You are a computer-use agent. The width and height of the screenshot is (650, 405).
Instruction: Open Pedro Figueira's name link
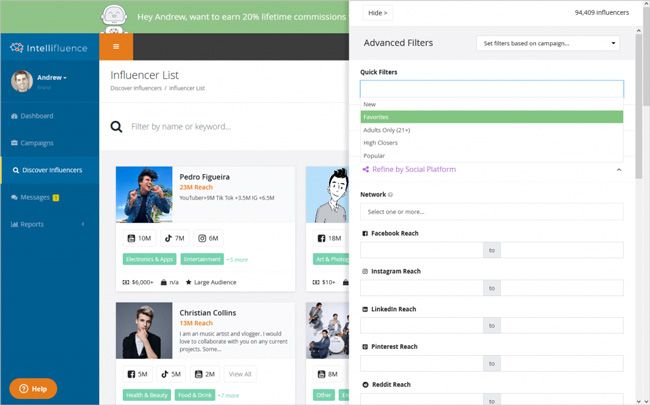(204, 177)
